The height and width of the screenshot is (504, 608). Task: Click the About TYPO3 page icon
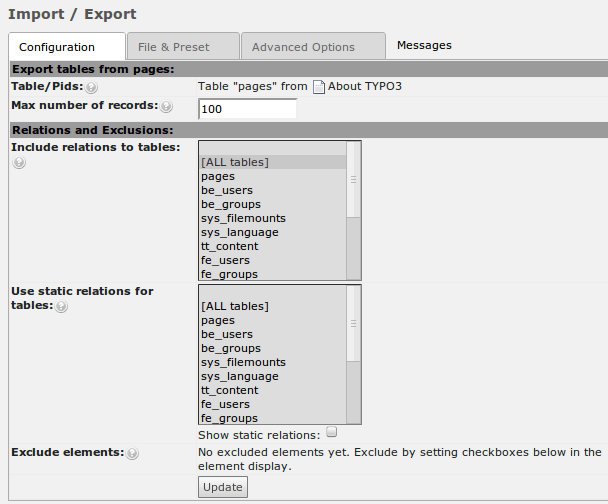[x=319, y=87]
